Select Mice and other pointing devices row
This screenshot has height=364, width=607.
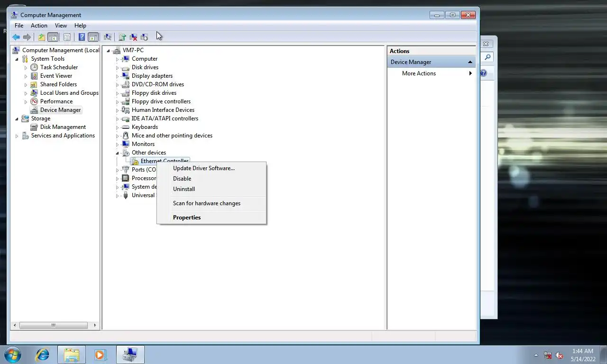[172, 136]
